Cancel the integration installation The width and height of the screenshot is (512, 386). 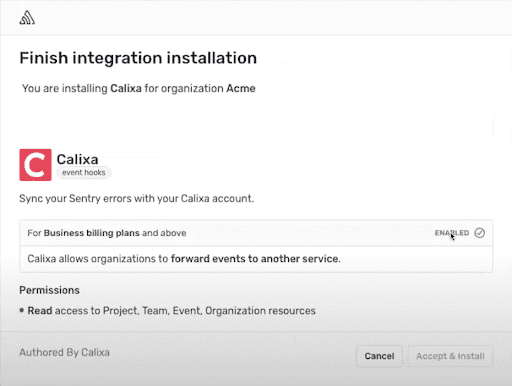tap(379, 356)
